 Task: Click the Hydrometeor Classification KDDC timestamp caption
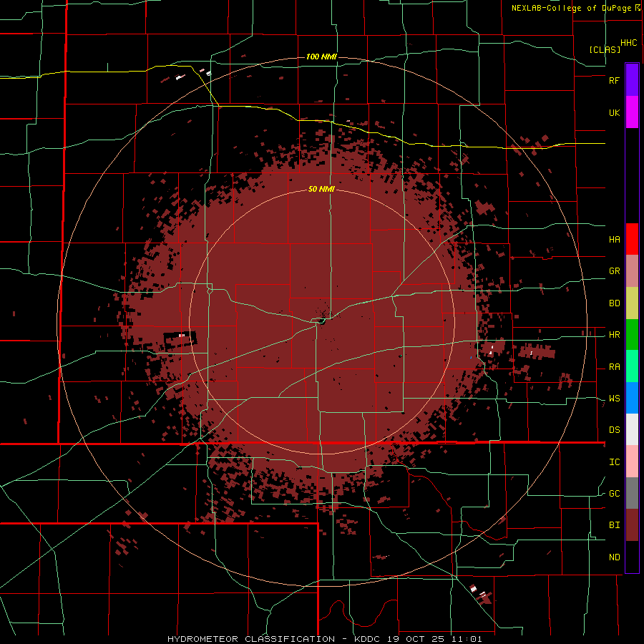click(324, 639)
